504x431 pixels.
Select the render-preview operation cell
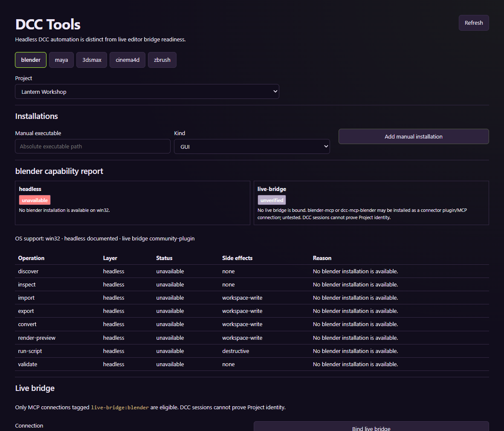[37, 338]
